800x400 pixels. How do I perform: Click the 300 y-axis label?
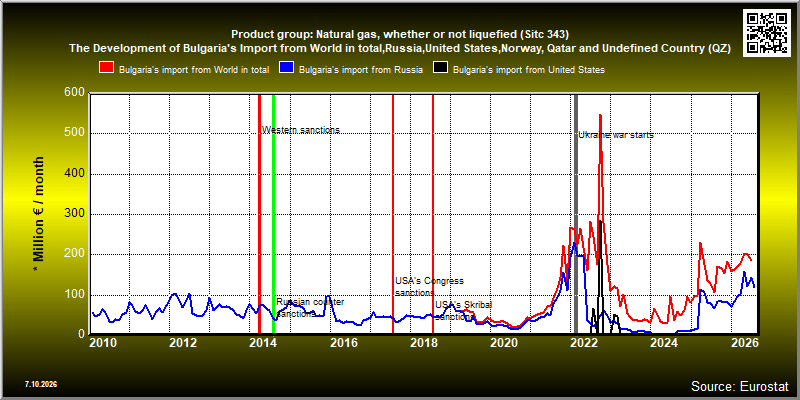(x=75, y=214)
